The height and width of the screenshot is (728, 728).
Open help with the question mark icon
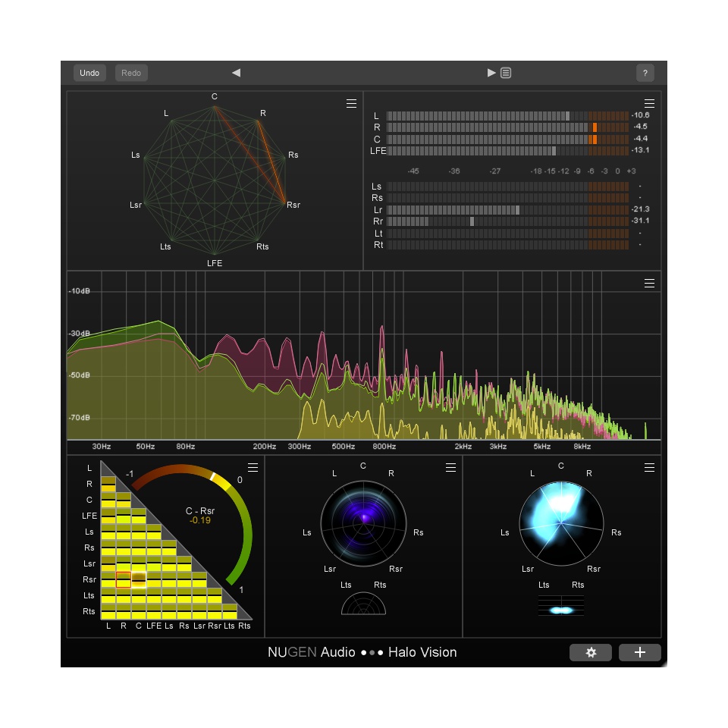(645, 73)
